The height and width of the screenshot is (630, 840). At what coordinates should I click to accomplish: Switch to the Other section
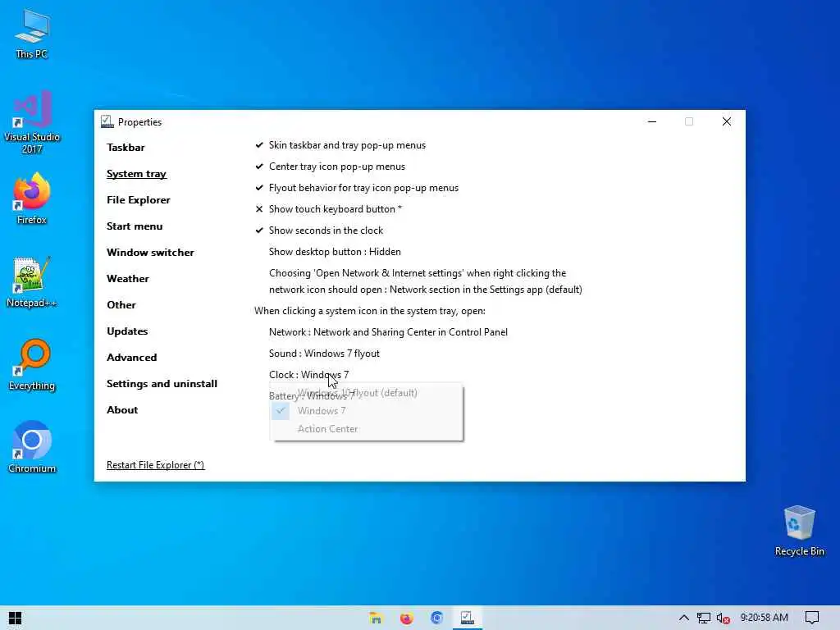coord(121,305)
